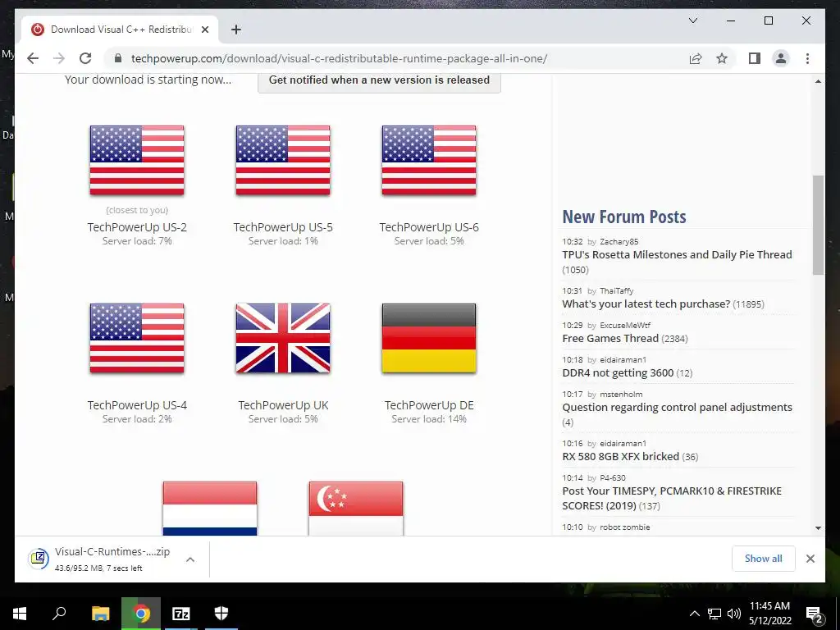Screen dimensions: 840x630
Task: Choose the TechPowerUp US-6 server flag
Action: (429, 160)
